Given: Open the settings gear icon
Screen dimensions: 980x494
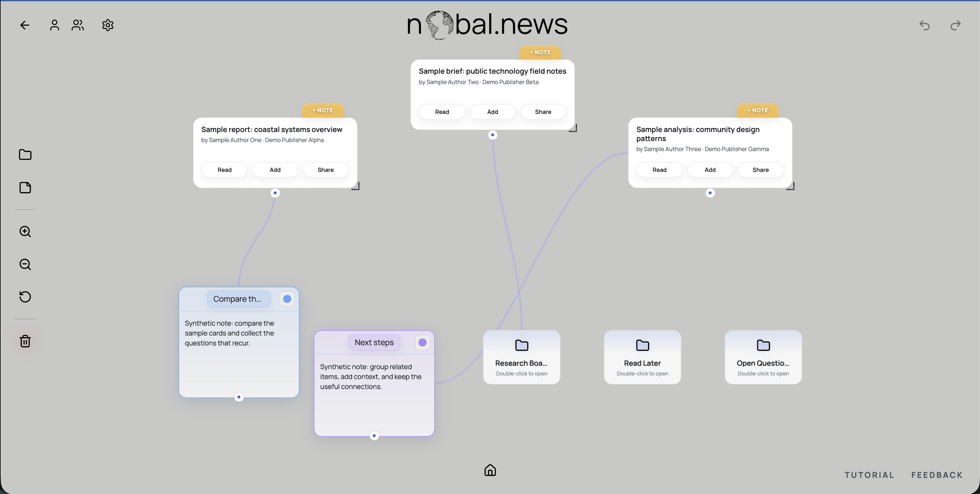Looking at the screenshot, I should [x=108, y=25].
